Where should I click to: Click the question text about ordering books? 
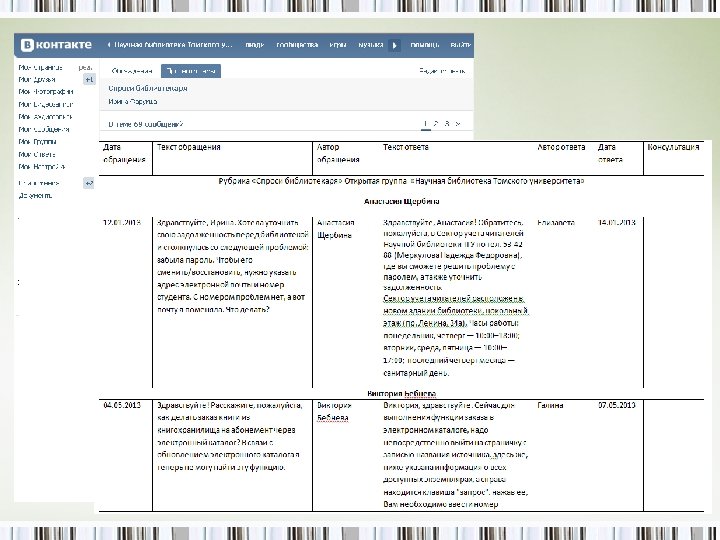click(x=230, y=436)
